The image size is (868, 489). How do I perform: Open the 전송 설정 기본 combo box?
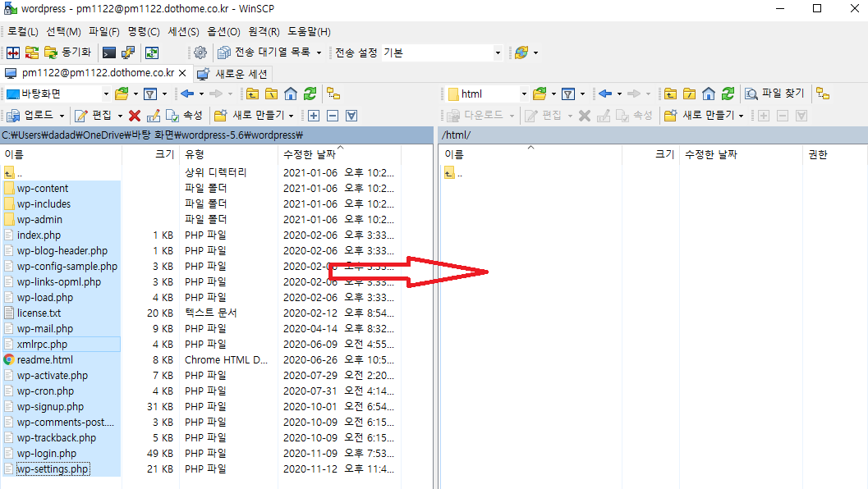tap(442, 53)
